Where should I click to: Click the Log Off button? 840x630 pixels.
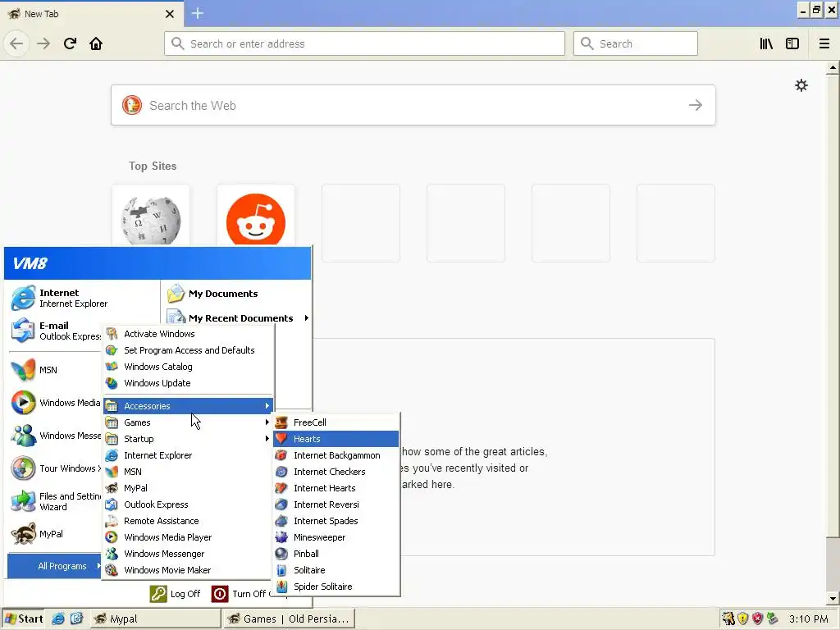(x=176, y=594)
